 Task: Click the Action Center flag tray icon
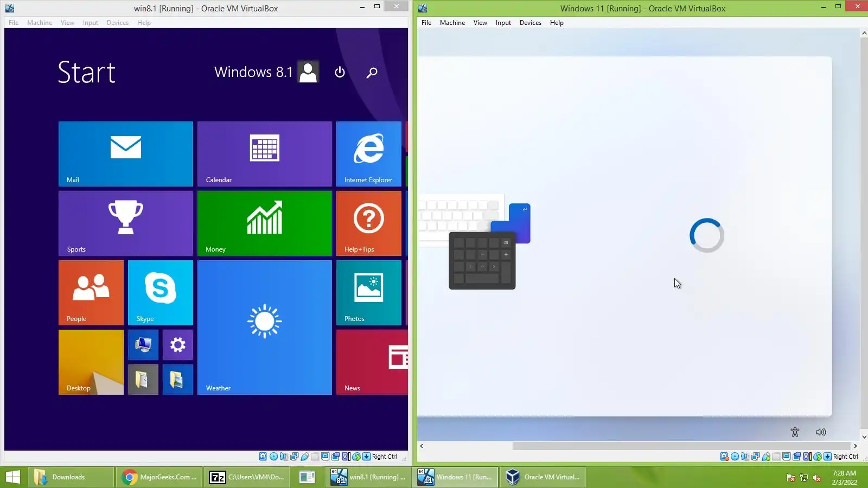point(791,478)
